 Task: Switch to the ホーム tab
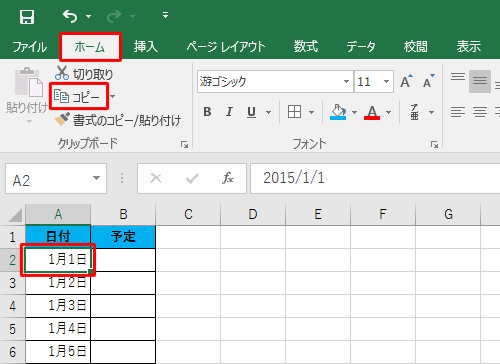[90, 47]
